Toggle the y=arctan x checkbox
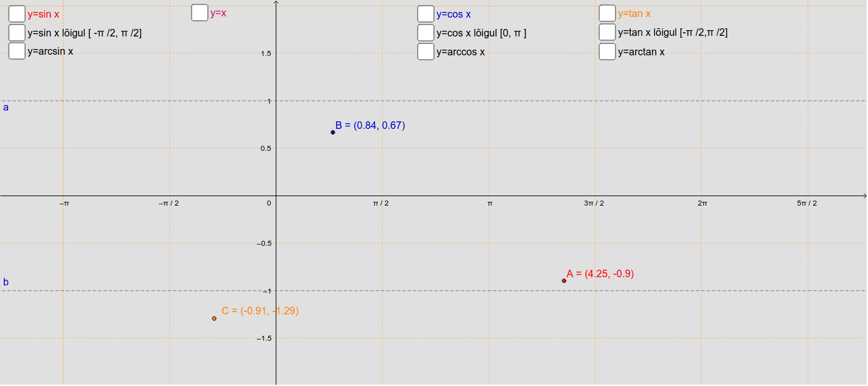This screenshot has height=386, width=868. [607, 52]
